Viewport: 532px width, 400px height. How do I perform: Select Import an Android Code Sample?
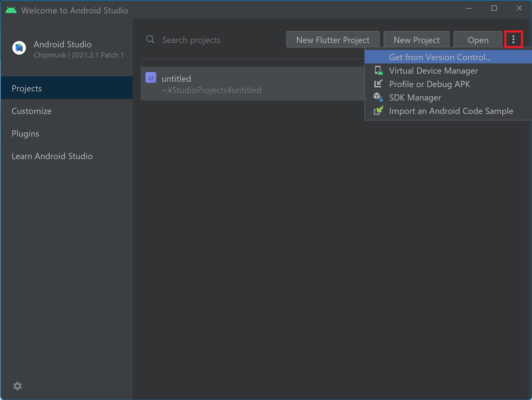451,111
